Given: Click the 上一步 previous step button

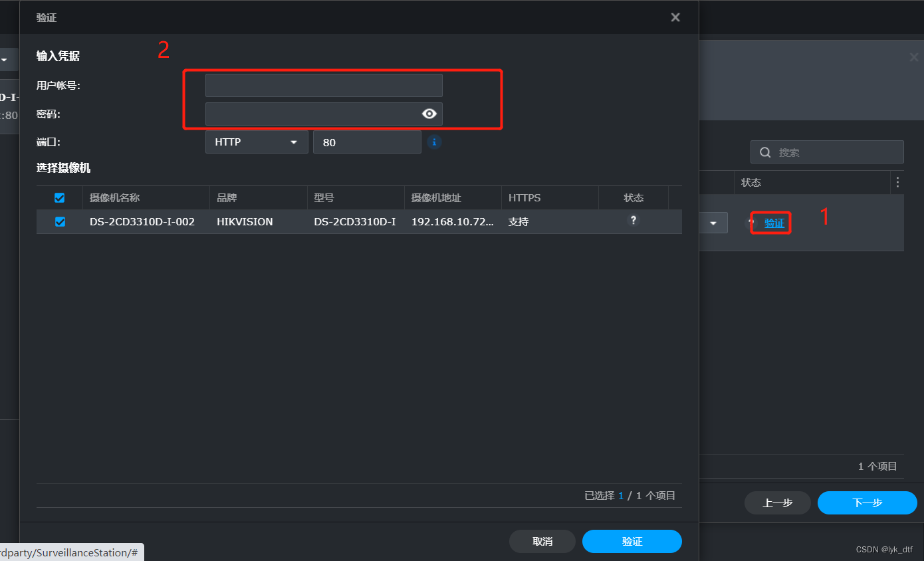Looking at the screenshot, I should [777, 503].
